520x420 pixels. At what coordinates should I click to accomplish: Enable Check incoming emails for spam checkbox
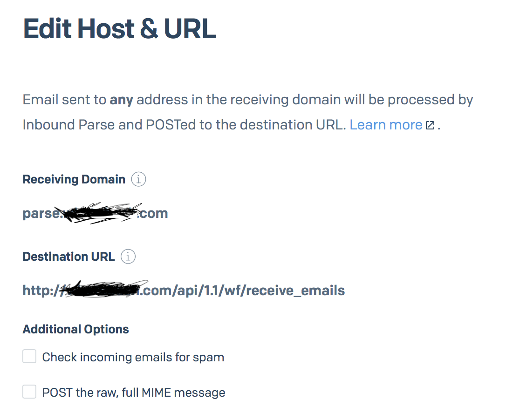click(29, 357)
